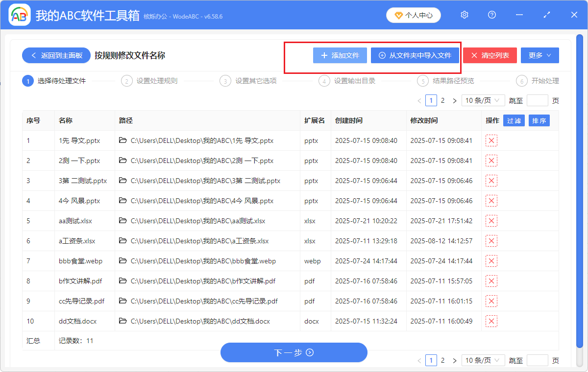The image size is (588, 372).
Task: Click the 跳至 page number input box
Action: click(538, 100)
